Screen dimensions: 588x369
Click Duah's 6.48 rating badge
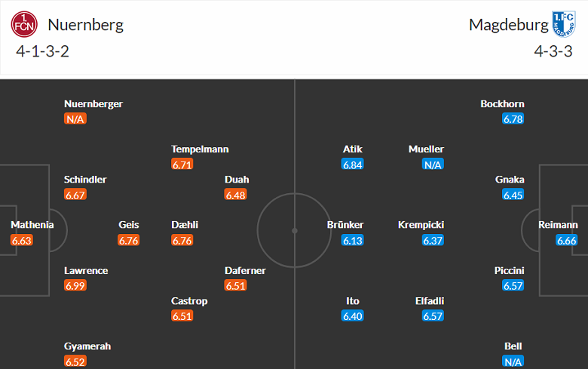237,195
